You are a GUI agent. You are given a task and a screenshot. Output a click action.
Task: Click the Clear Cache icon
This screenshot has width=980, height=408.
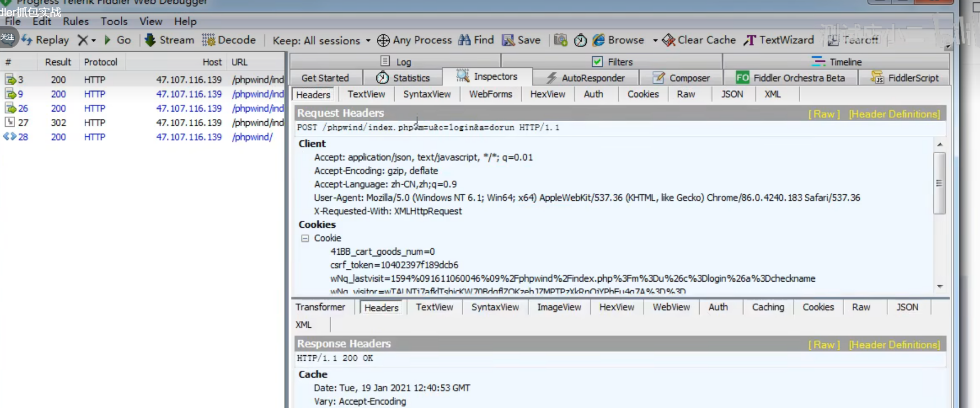pyautogui.click(x=668, y=40)
